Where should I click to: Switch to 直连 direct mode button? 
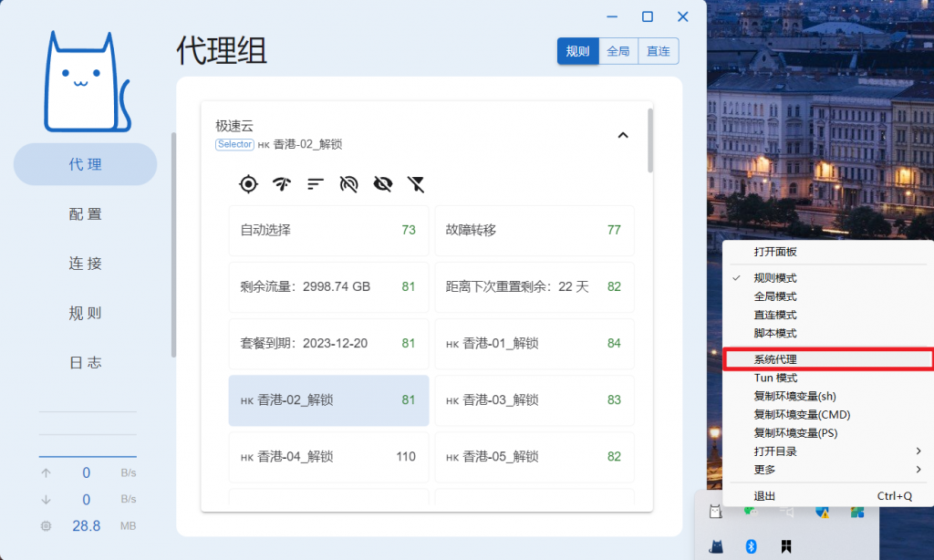659,51
